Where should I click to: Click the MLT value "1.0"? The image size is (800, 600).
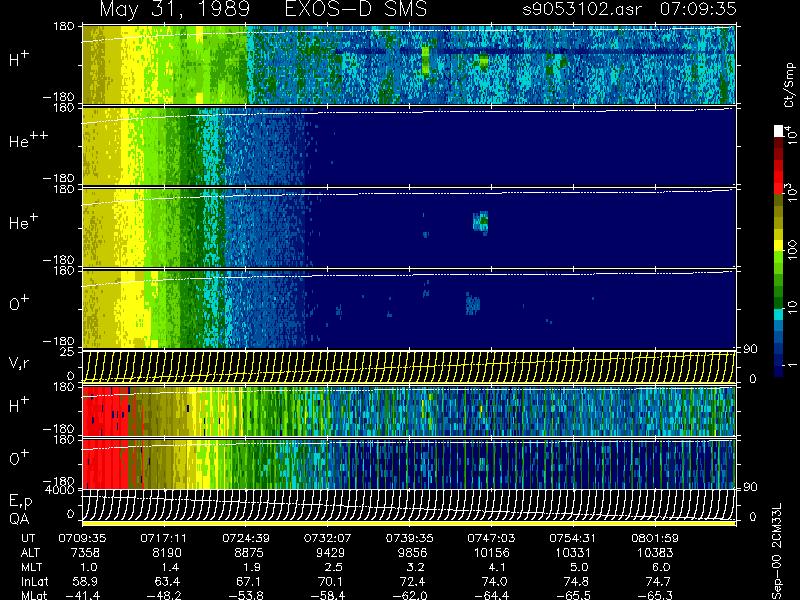pyautogui.click(x=89, y=567)
